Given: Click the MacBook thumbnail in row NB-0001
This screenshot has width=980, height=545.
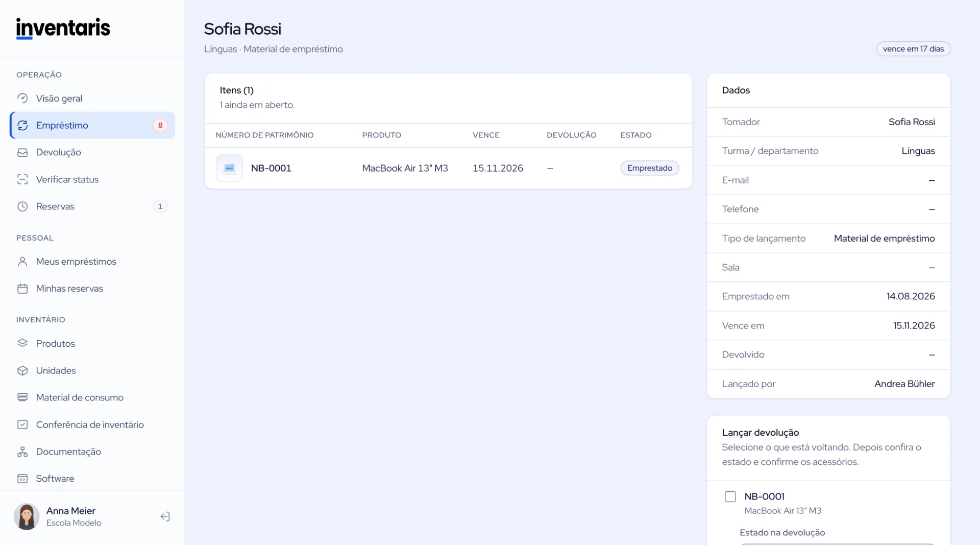Looking at the screenshot, I should coord(229,168).
